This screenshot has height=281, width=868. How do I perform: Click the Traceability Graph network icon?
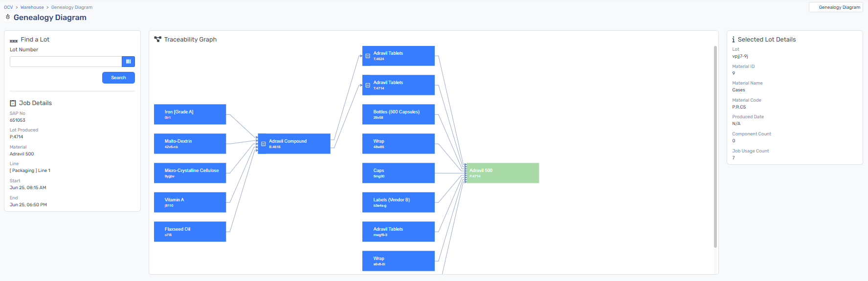click(157, 39)
